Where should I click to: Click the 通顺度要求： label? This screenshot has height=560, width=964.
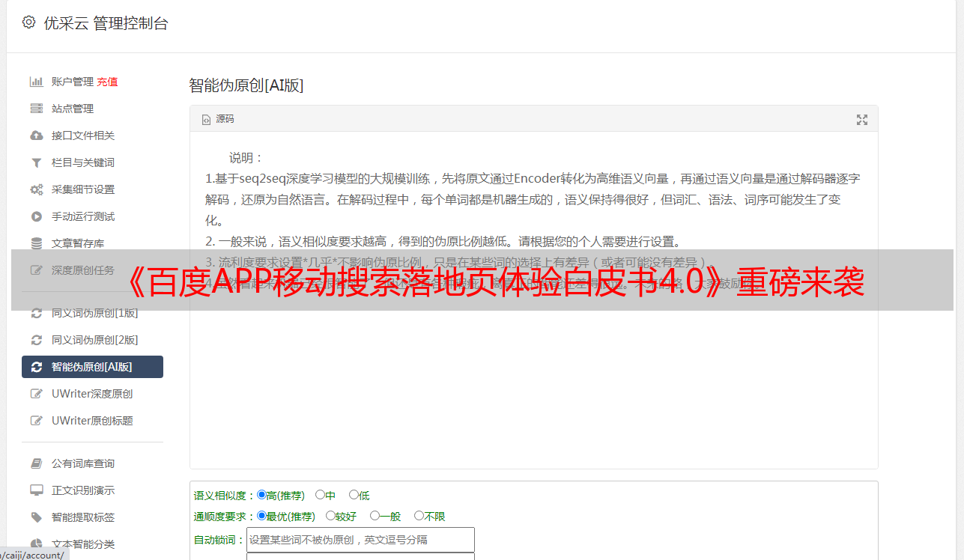pyautogui.click(x=225, y=517)
